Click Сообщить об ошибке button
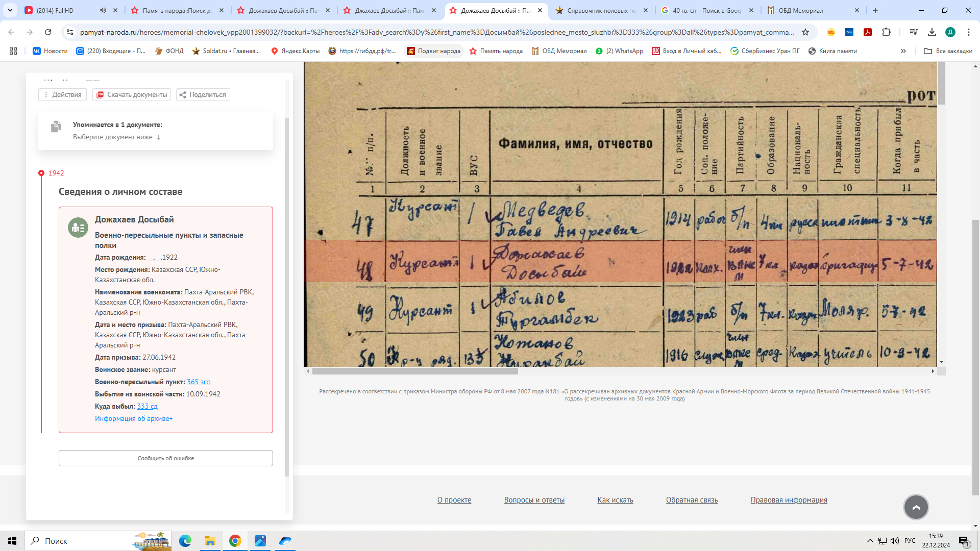Viewport: 980px width, 551px height. (166, 458)
